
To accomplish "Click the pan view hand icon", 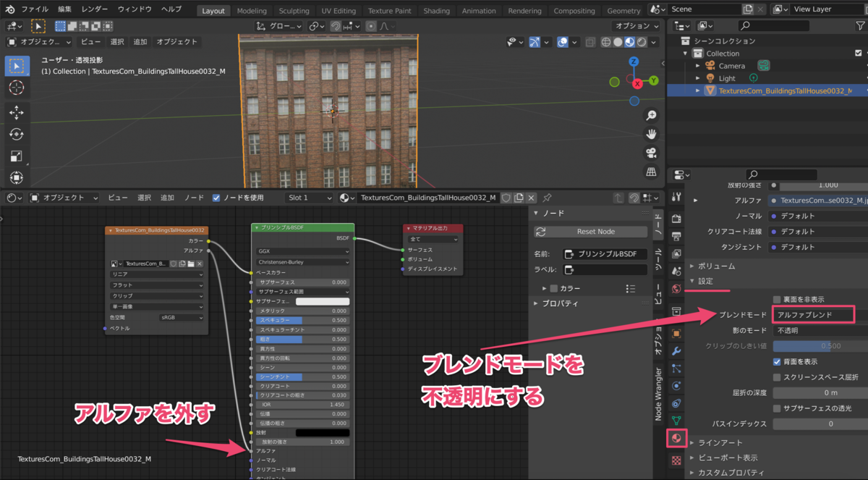I will (651, 134).
